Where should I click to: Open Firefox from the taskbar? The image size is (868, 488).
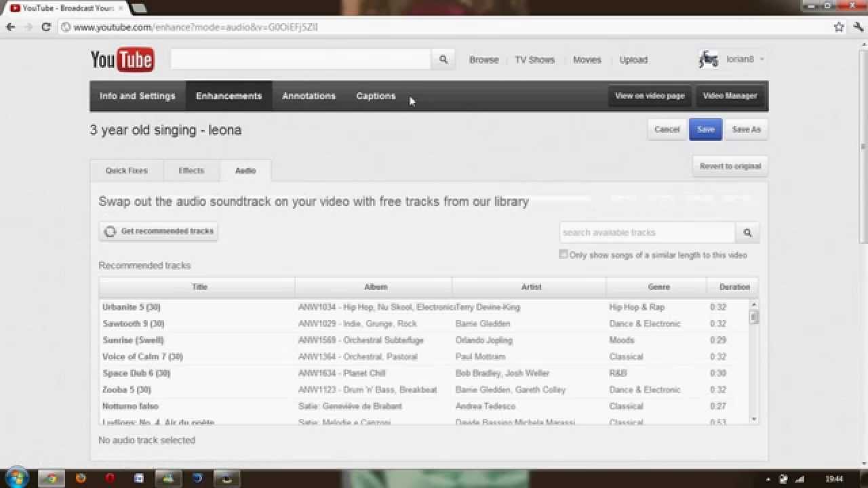(81, 478)
